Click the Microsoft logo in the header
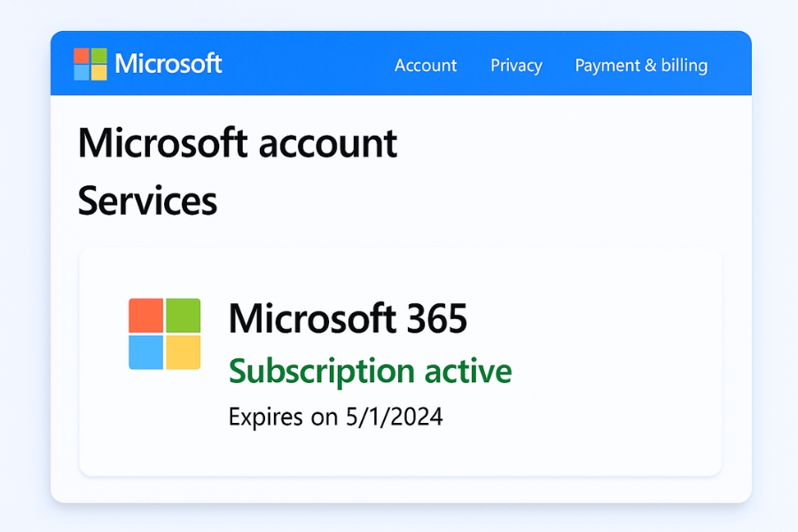The width and height of the screenshot is (798, 532). click(x=90, y=64)
